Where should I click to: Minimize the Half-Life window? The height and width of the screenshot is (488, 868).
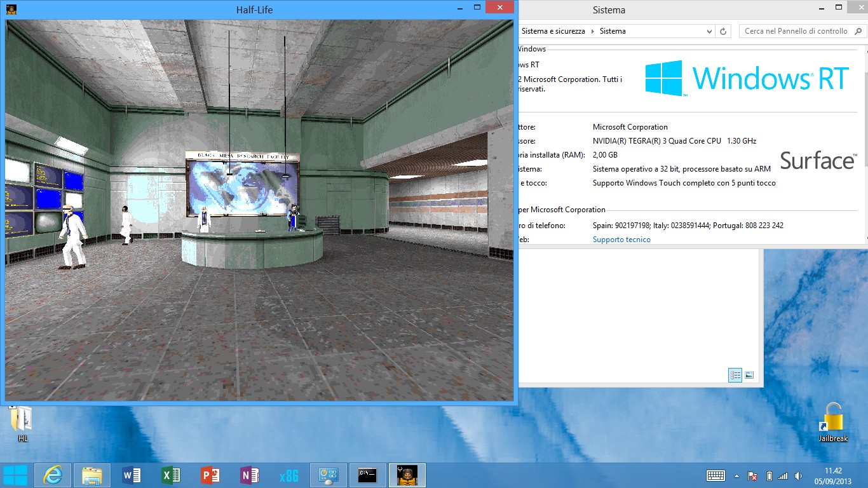461,8
